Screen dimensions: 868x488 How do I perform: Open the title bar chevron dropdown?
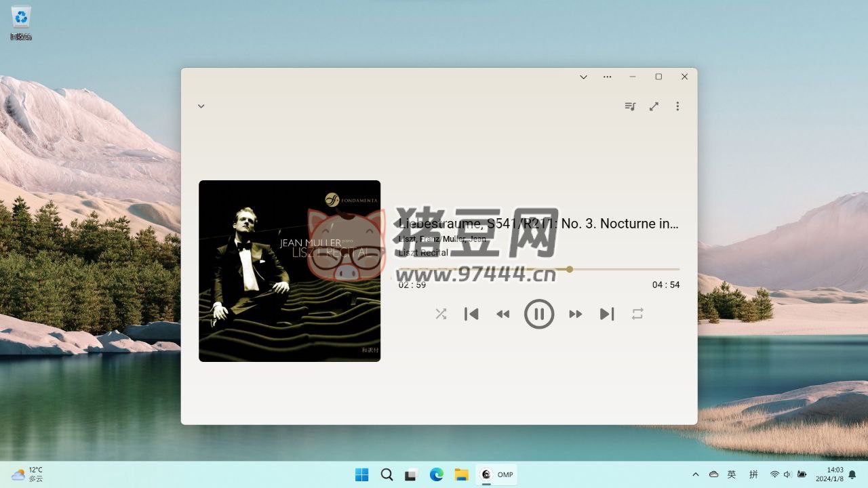pos(583,77)
